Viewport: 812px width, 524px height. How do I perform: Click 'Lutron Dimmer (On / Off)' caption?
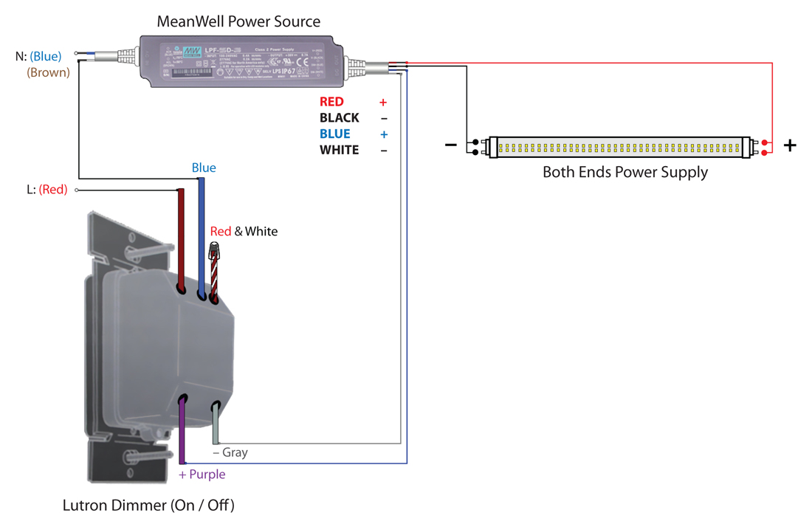coord(148,505)
